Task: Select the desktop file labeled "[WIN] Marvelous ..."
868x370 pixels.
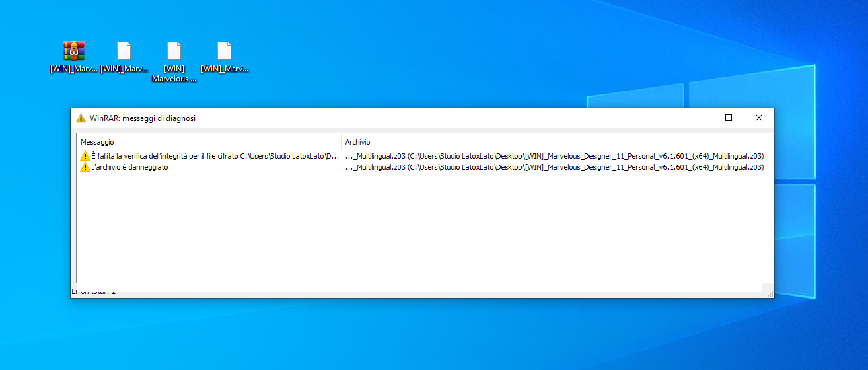Action: coord(174,63)
